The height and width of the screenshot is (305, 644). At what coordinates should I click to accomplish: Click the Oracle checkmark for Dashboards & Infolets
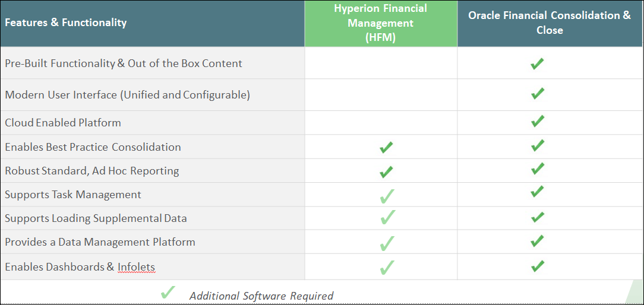[537, 266]
